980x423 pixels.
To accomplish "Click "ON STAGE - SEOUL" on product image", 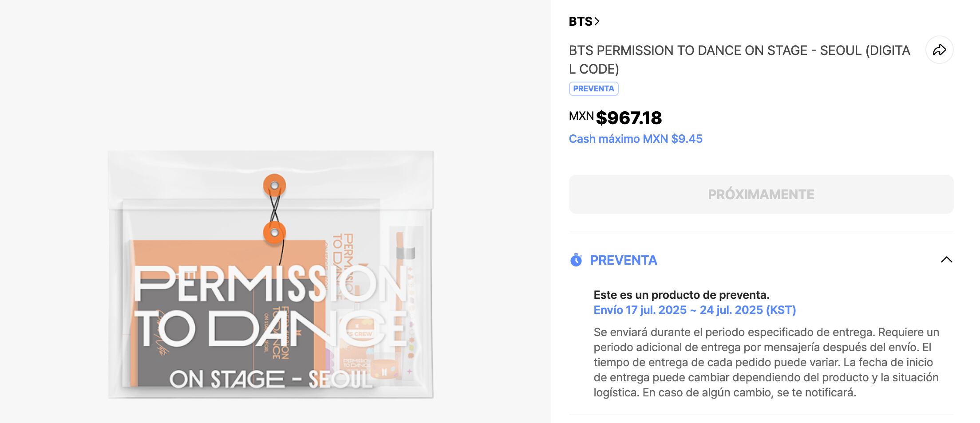I will click(271, 380).
